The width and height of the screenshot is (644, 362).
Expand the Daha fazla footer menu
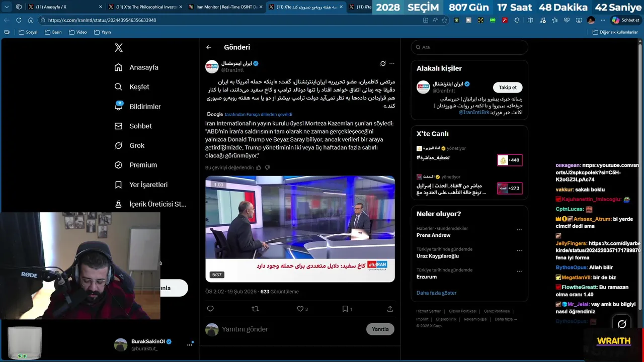tap(506, 319)
